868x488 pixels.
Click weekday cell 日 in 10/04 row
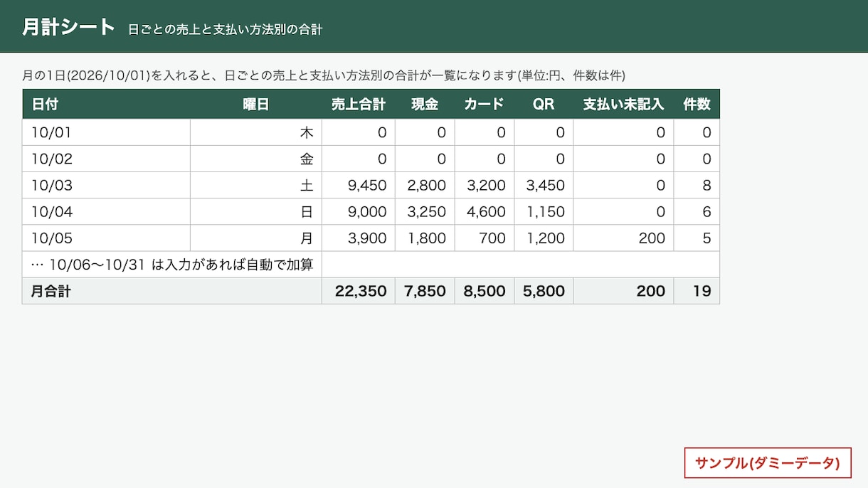[256, 212]
